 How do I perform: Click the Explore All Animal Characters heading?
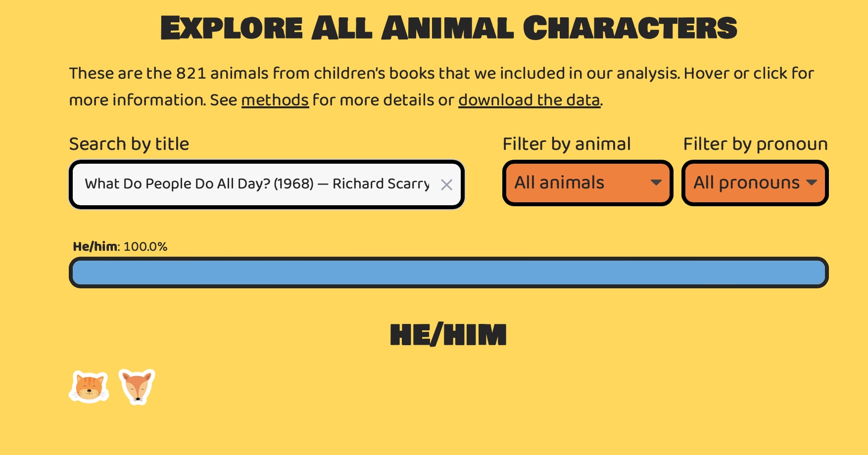click(448, 28)
